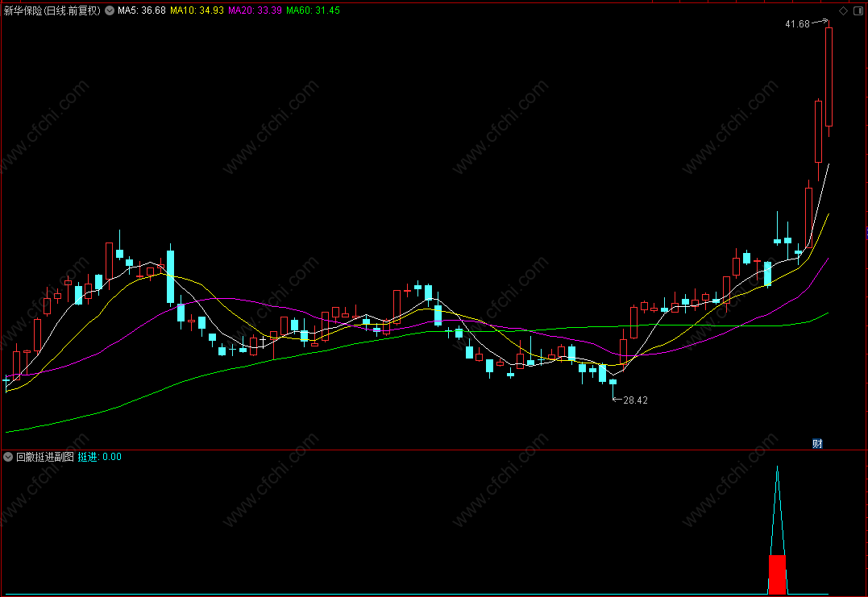Viewport: 868px width, 597px height.
Task: Open the 财 finance info marker
Action: 817,443
